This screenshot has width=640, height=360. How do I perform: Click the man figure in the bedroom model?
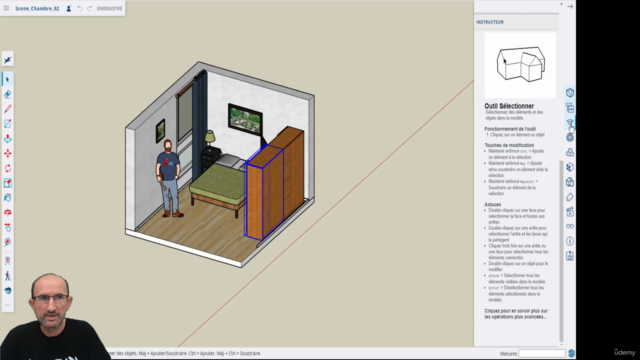pos(168,178)
